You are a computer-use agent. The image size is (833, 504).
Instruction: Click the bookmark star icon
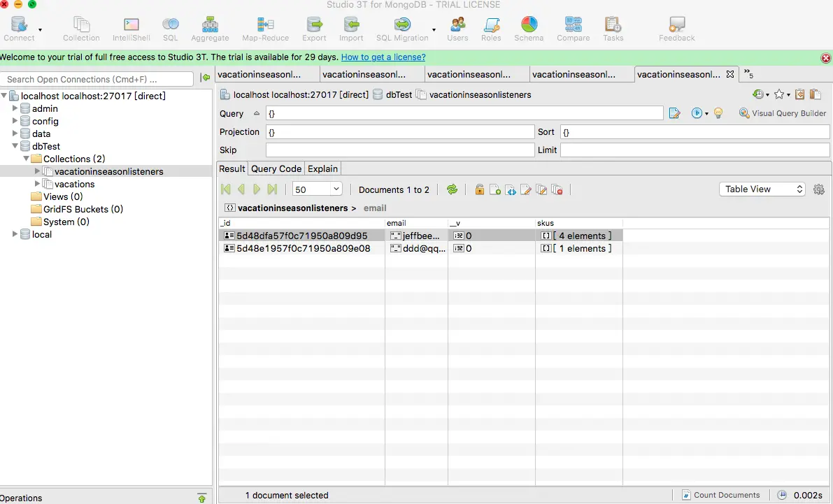(779, 94)
